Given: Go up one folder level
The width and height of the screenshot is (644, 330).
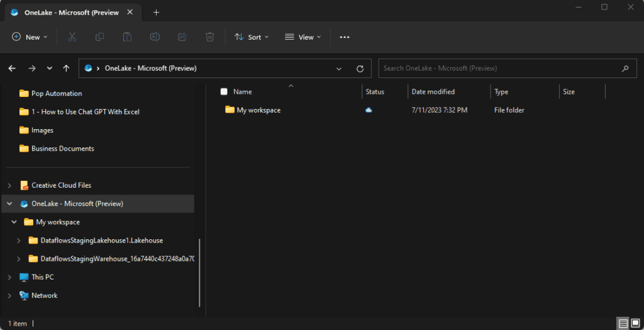Looking at the screenshot, I should 66,69.
